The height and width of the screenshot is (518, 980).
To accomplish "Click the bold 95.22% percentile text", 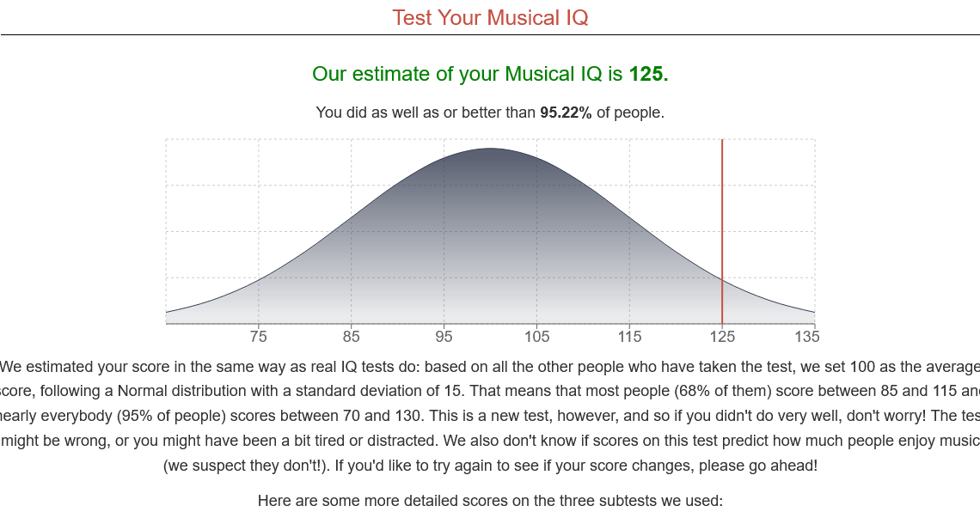I will (566, 113).
